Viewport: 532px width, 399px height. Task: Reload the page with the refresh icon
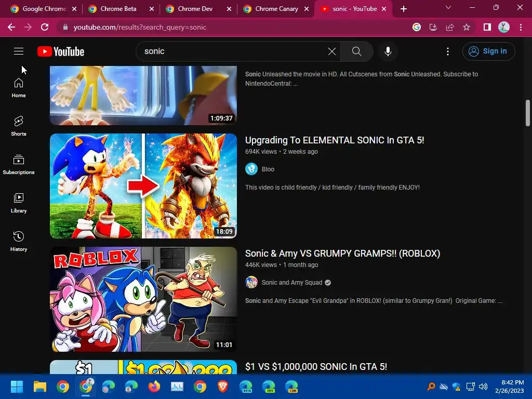[45, 27]
